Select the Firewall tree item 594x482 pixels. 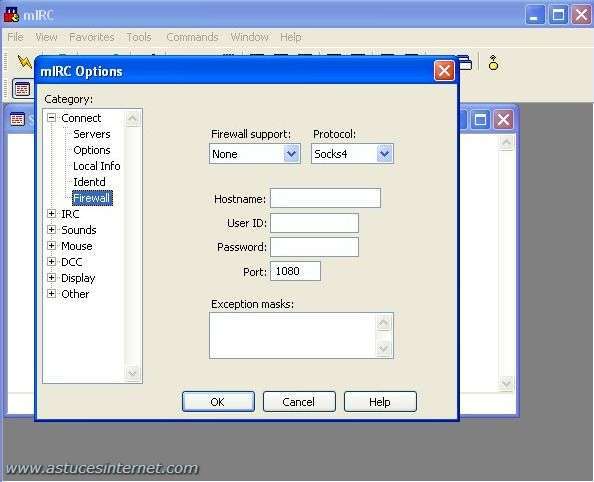tap(92, 198)
